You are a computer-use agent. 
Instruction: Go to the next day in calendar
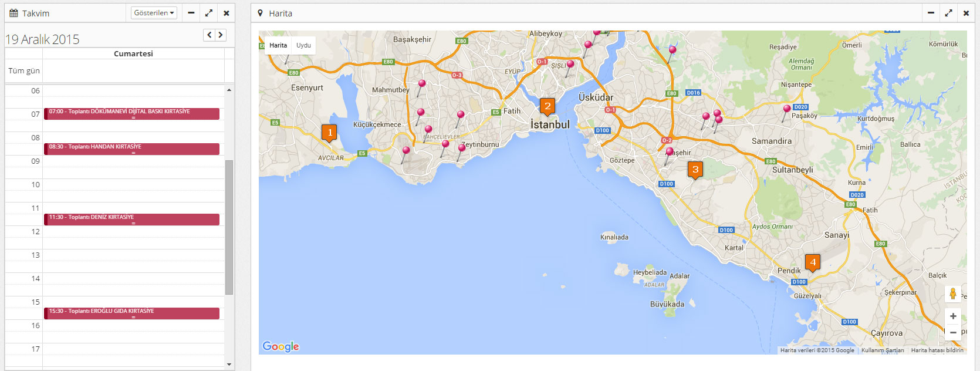point(221,35)
